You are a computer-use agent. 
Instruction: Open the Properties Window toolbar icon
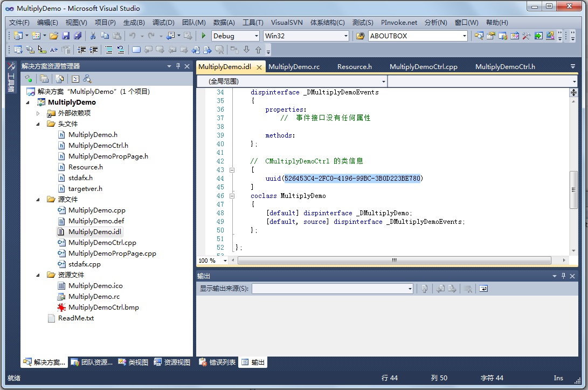coord(491,36)
